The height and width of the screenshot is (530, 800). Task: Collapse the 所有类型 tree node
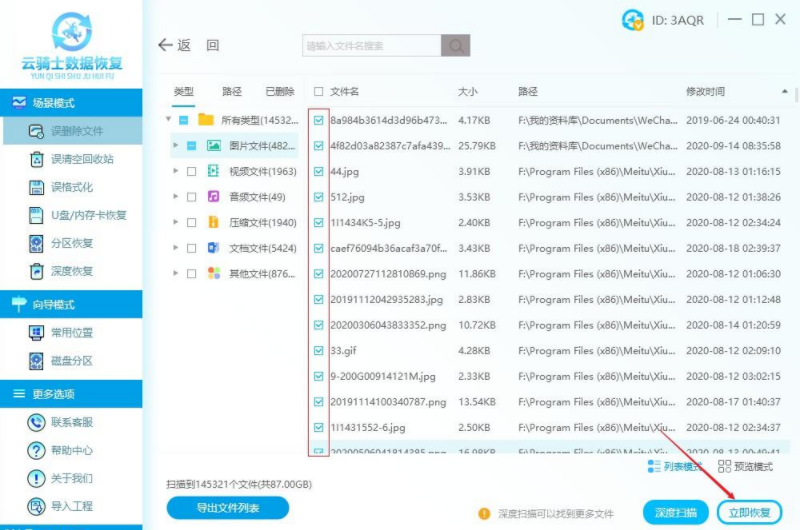(x=168, y=119)
